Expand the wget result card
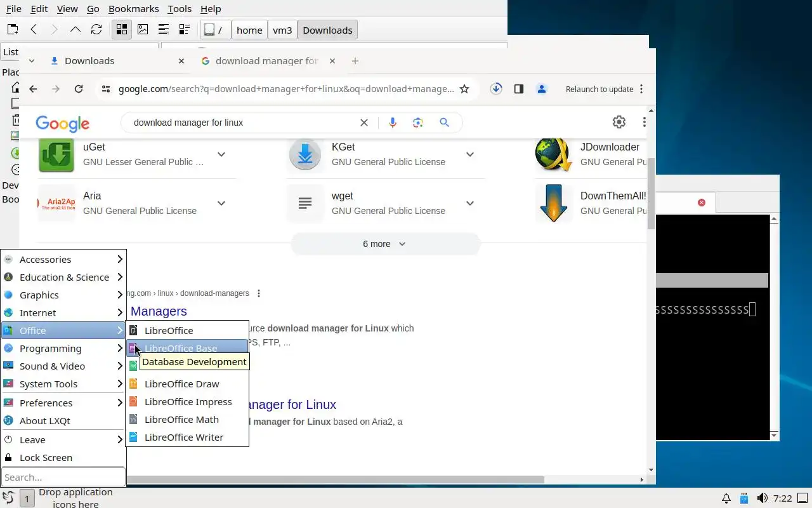Viewport: 812px width, 508px height. click(470, 203)
